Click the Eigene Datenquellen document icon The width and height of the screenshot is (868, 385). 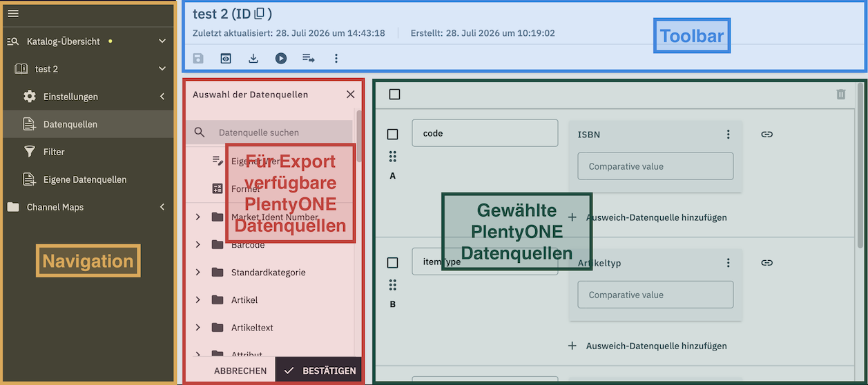(30, 179)
